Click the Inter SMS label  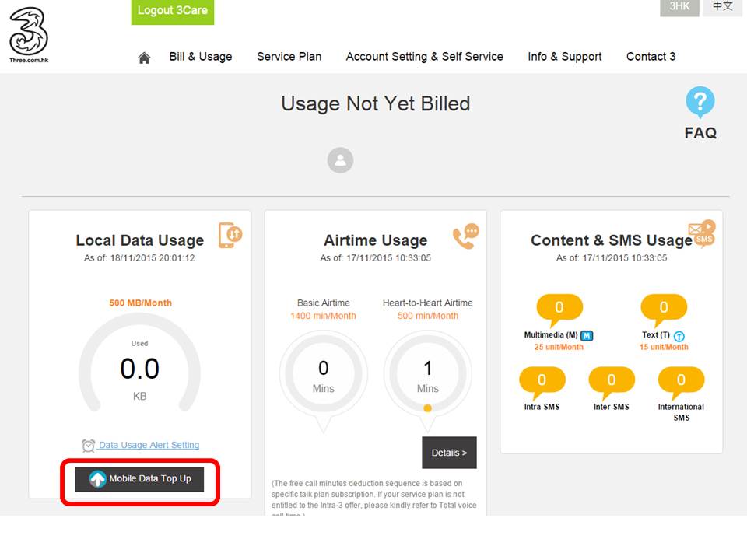[x=612, y=407]
